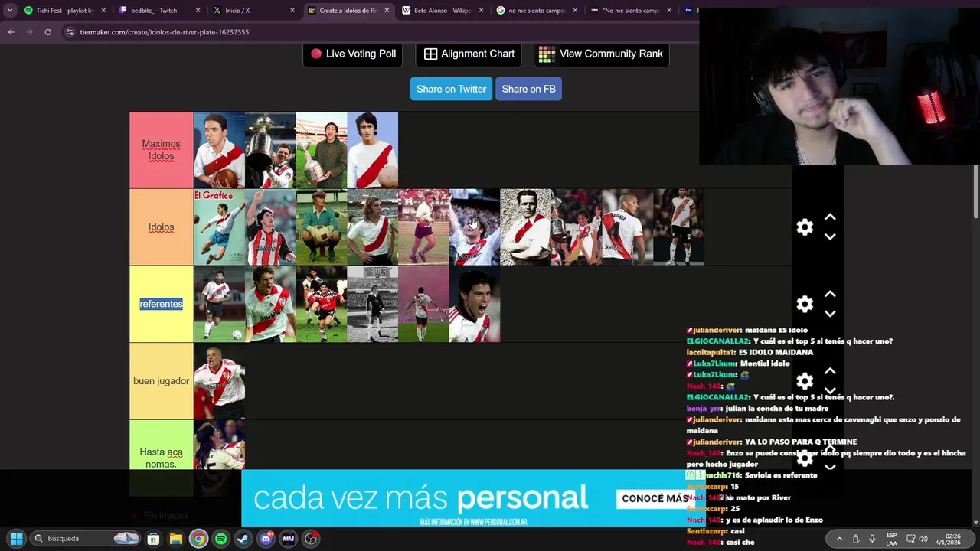980x551 pixels.
Task: Close the bedbitz_ Twitch tab
Action: (x=198, y=11)
